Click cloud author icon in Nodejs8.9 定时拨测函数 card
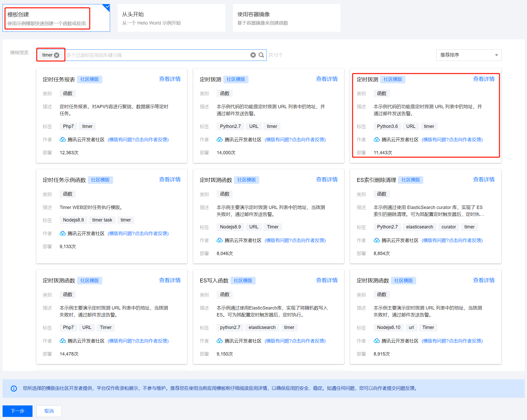527x420 pixels. (x=220, y=240)
